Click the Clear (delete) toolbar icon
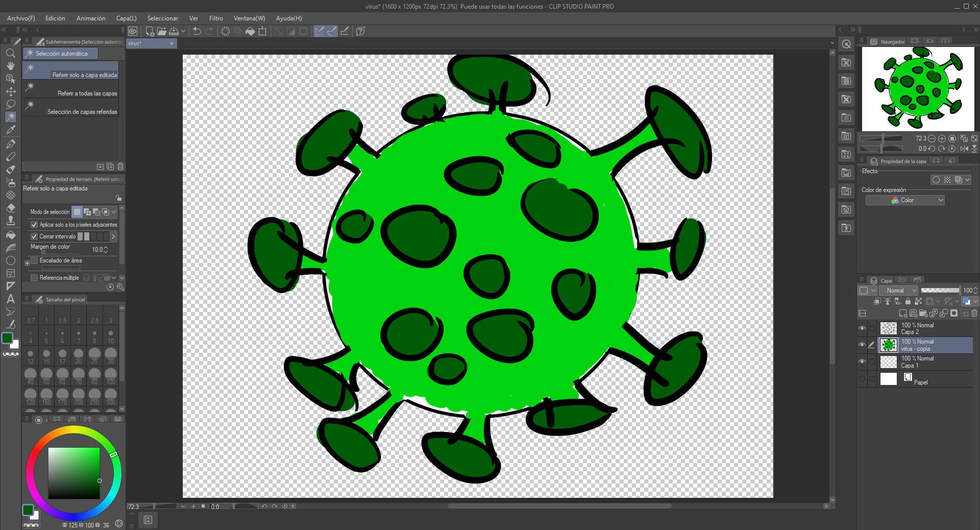The height and width of the screenshot is (530, 980). pos(225,31)
